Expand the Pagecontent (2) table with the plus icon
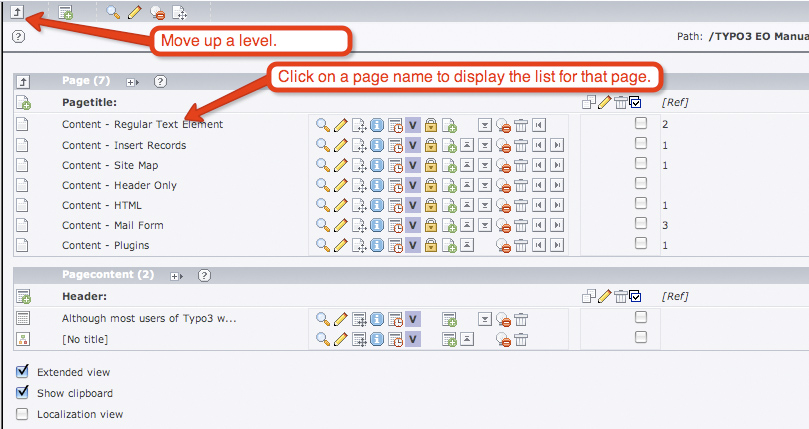This screenshot has width=809, height=429. (x=176, y=275)
